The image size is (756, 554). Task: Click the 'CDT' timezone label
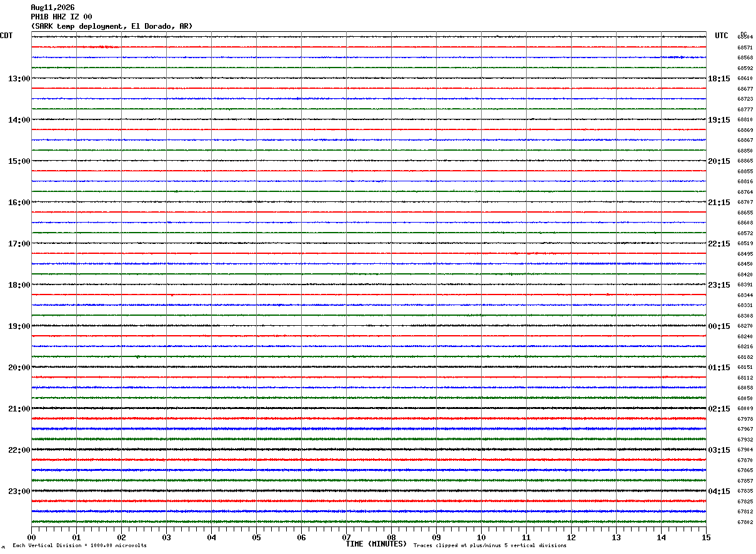coord(6,36)
